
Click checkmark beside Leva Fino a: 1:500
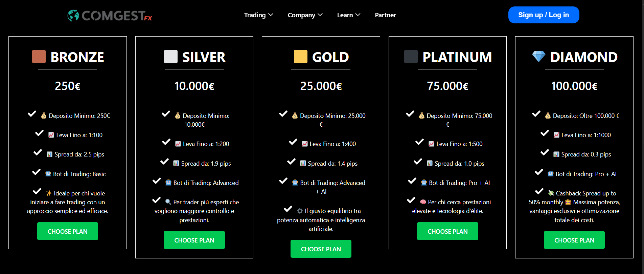419,142
